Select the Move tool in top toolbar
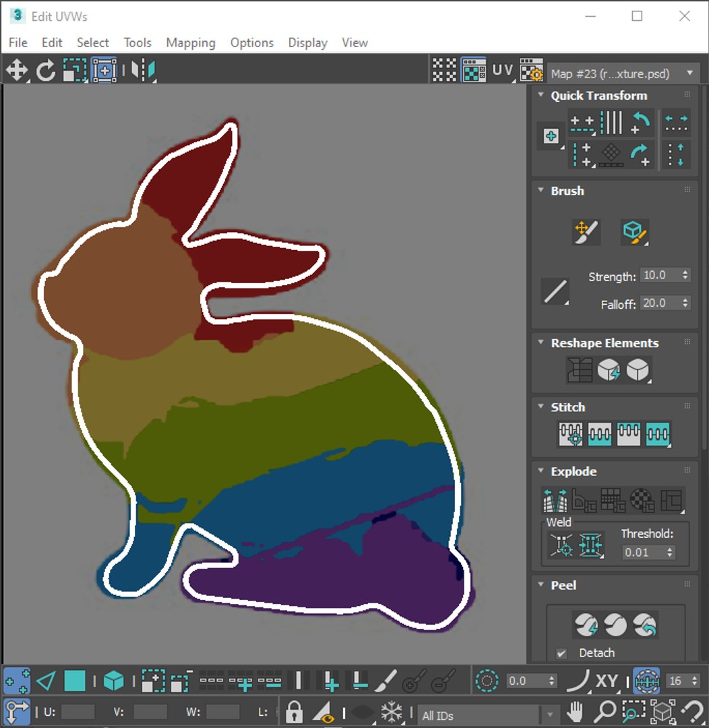Image resolution: width=709 pixels, height=728 pixels. tap(17, 71)
